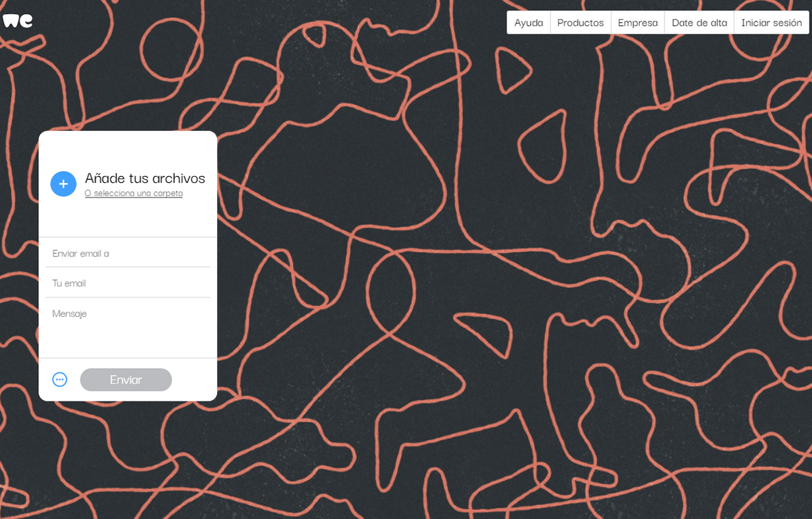Open the Ayuda menu
This screenshot has height=519, width=812.
[529, 23]
